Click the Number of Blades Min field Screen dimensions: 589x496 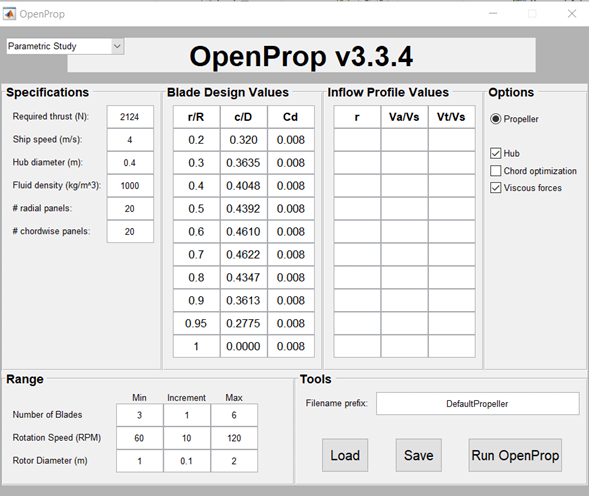point(139,415)
